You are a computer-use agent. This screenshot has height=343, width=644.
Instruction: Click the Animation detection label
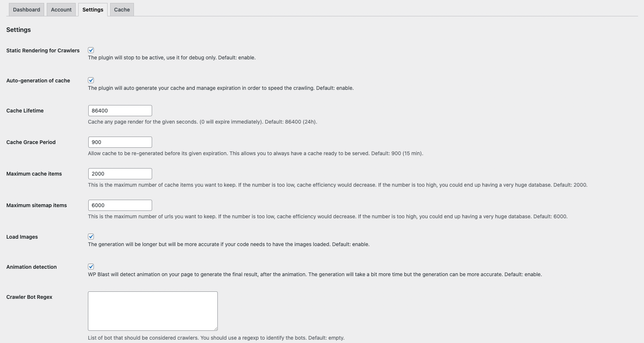(32, 267)
